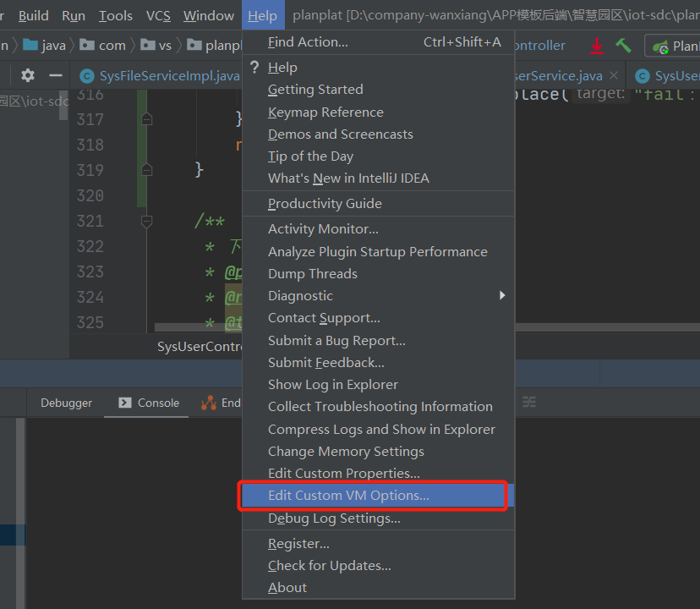
Task: Show Tip of the Day
Action: pyautogui.click(x=378, y=156)
